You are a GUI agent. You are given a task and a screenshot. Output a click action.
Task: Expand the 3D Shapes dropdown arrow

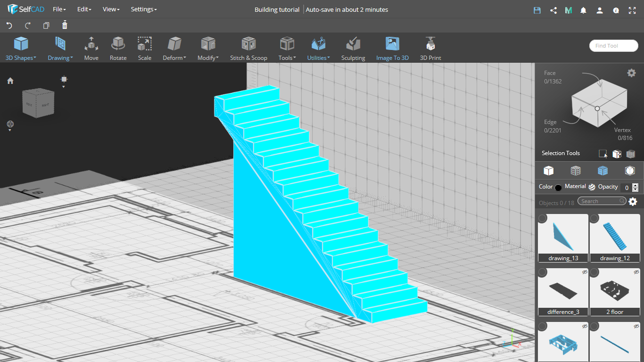coord(35,58)
